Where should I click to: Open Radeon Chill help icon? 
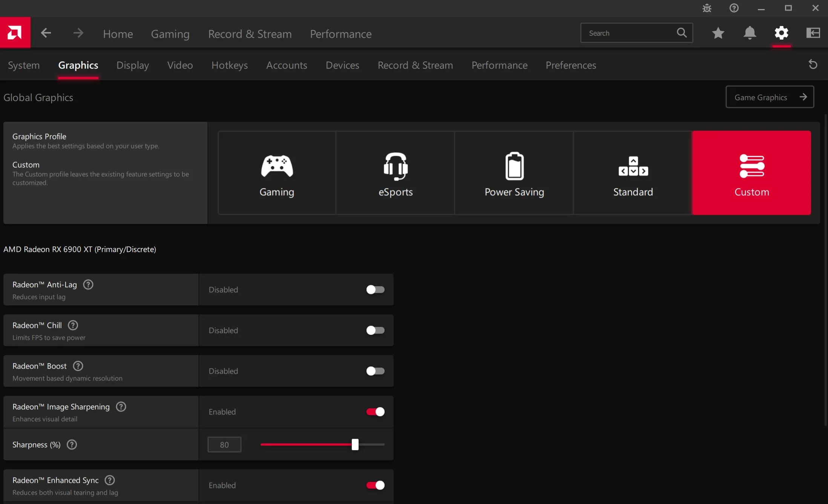(73, 325)
